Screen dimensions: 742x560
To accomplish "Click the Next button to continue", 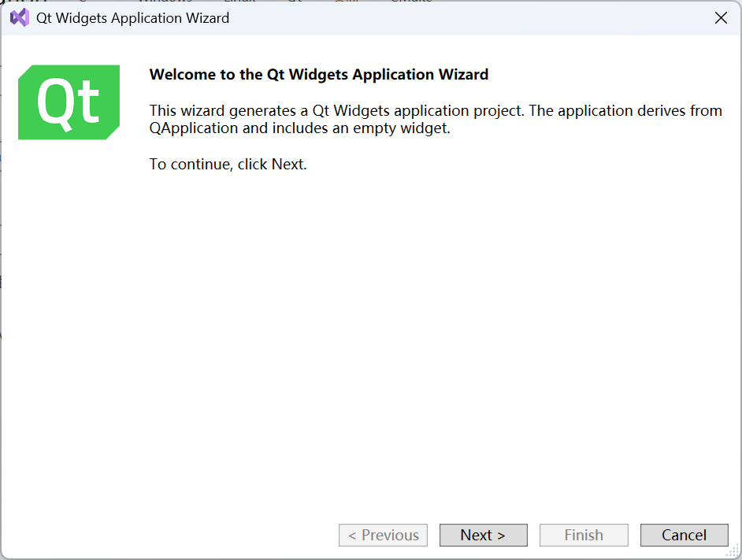I will pyautogui.click(x=483, y=535).
